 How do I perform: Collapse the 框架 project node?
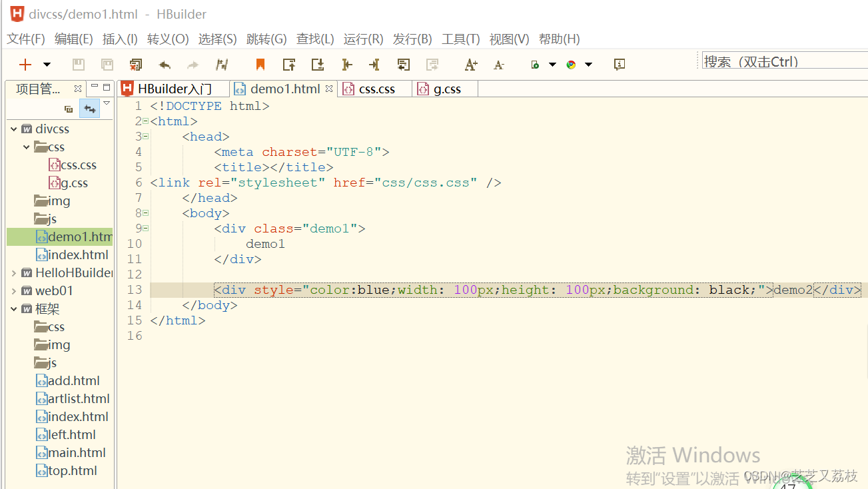coord(14,309)
